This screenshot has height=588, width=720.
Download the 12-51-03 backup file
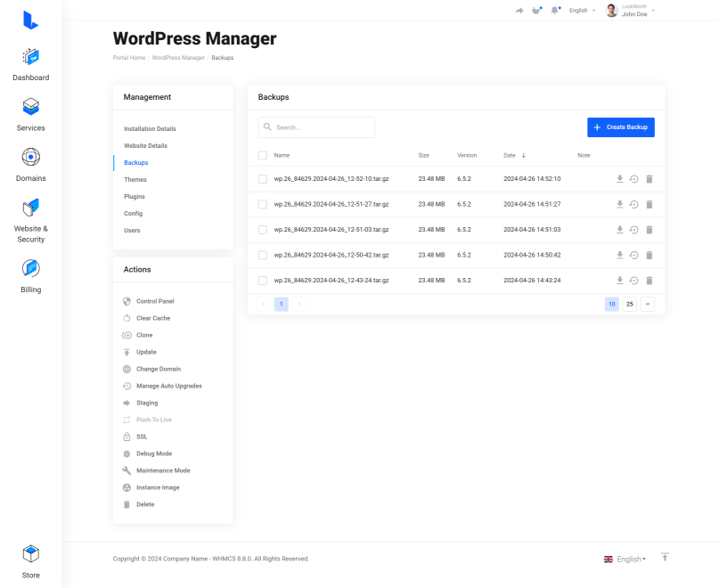coord(619,230)
